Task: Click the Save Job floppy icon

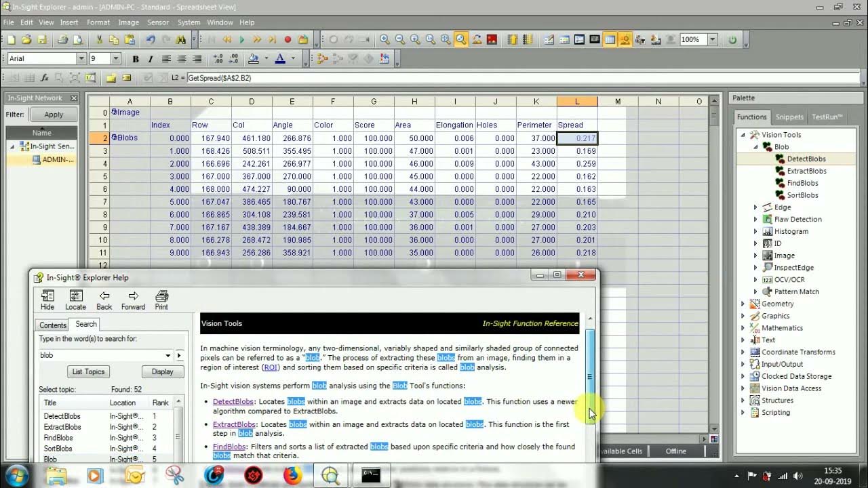Action: coord(41,40)
